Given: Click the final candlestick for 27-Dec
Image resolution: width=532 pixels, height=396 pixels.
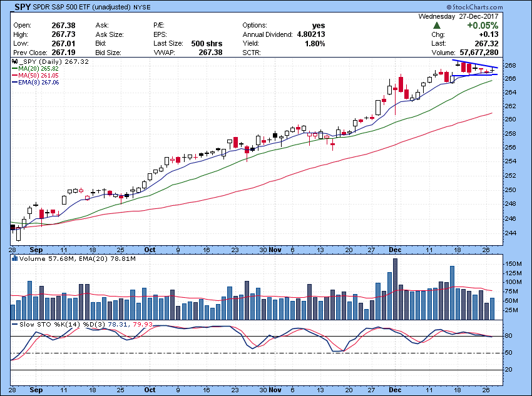Looking at the screenshot, I should pos(492,70).
